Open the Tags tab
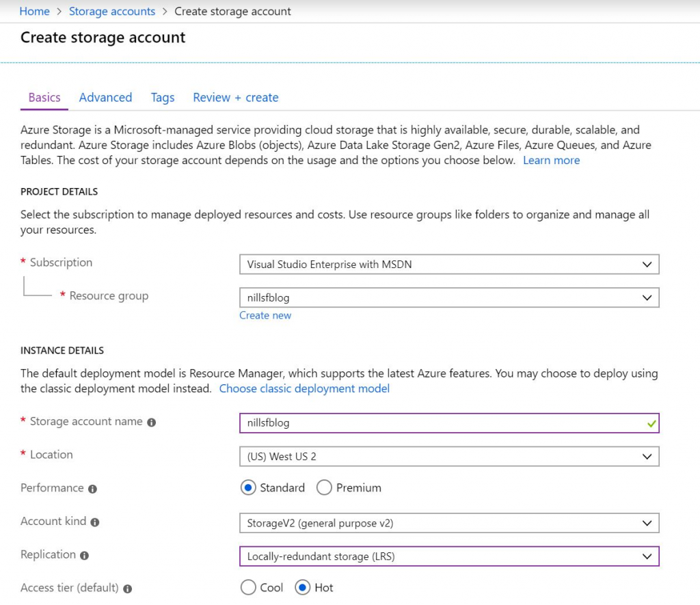Viewport: 700px width, 605px height. [163, 98]
